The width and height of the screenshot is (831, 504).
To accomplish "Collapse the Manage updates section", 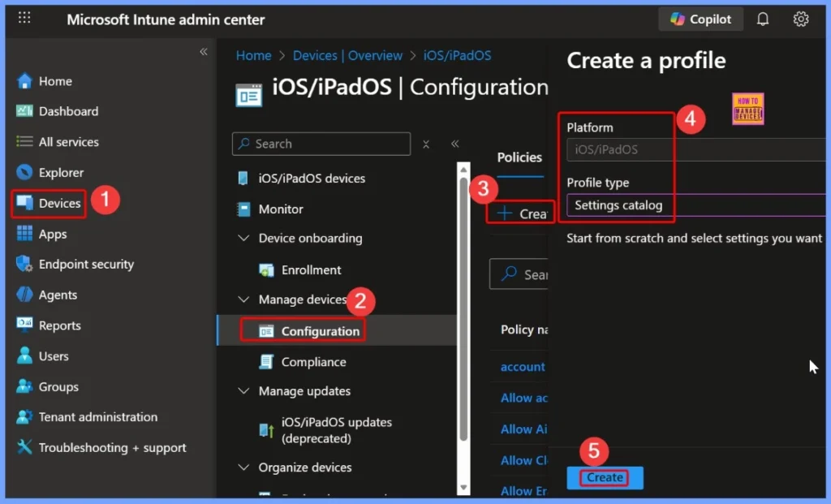I will [243, 391].
